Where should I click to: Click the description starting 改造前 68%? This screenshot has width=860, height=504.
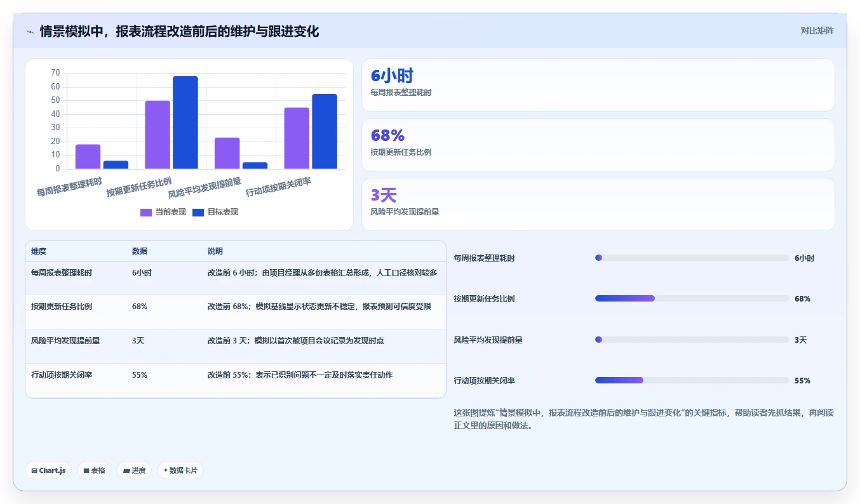[x=319, y=307]
